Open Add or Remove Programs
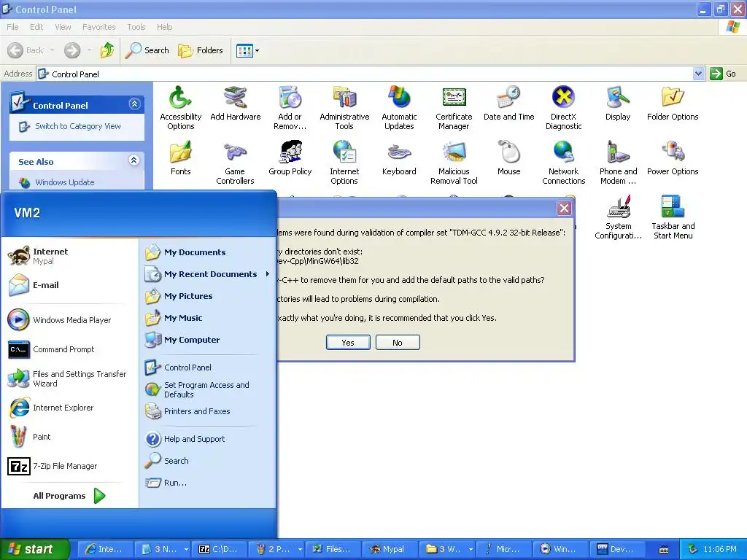This screenshot has height=560, width=747. pos(290,108)
